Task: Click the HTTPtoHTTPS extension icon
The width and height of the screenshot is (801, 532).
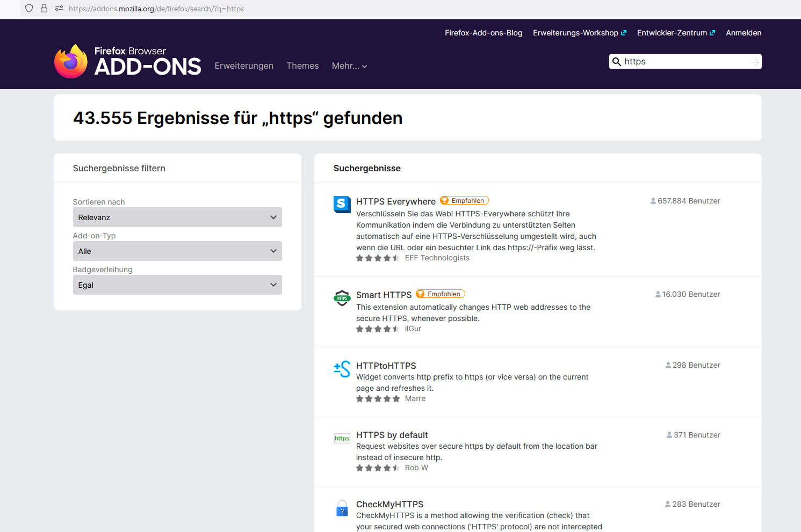Action: tap(342, 369)
